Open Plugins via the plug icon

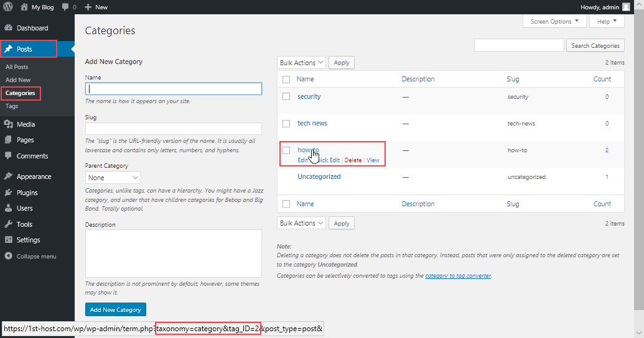(9, 193)
